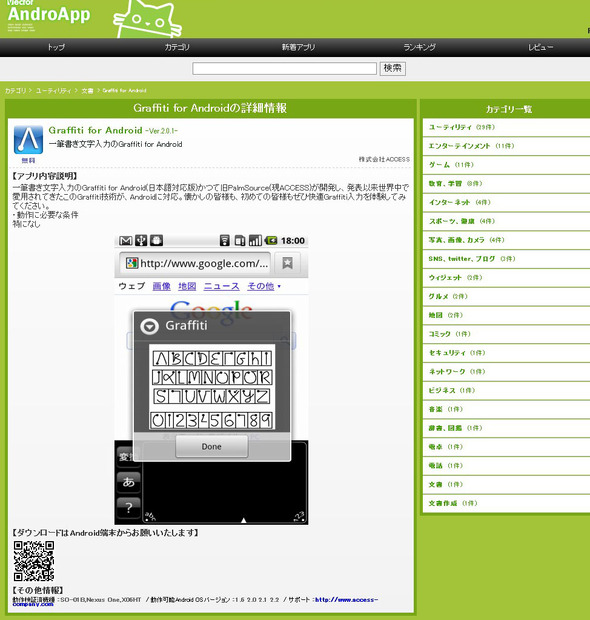This screenshot has width=590, height=620.
Task: Click the 無料 price label under the icon
Action: pos(28,160)
